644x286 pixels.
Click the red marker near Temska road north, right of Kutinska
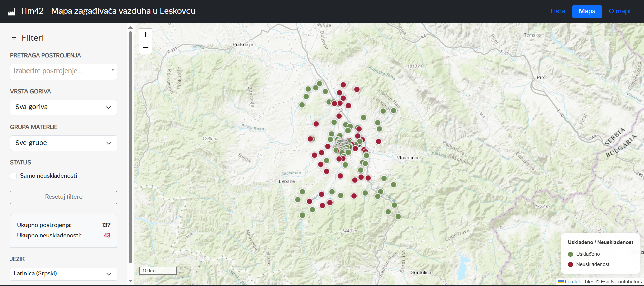point(357,89)
